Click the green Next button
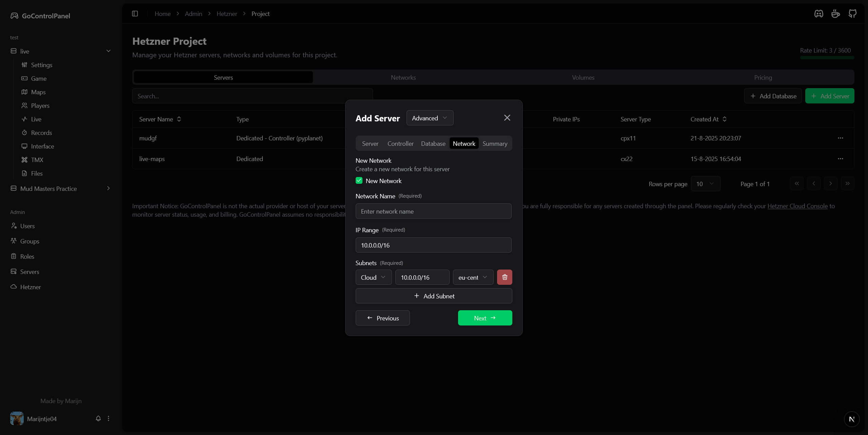 pos(485,318)
